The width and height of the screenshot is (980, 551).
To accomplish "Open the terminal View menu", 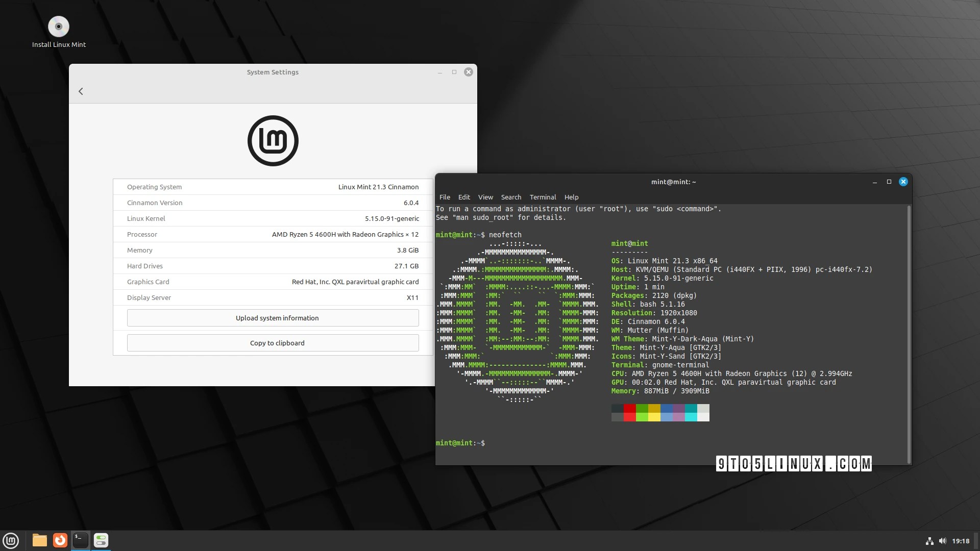I will point(485,197).
